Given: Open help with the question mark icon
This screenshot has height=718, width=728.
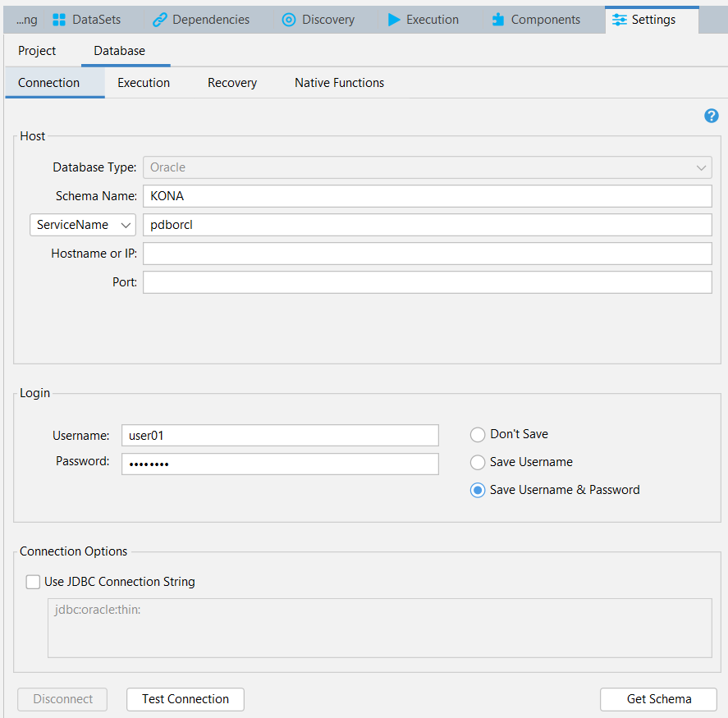Looking at the screenshot, I should [711, 116].
